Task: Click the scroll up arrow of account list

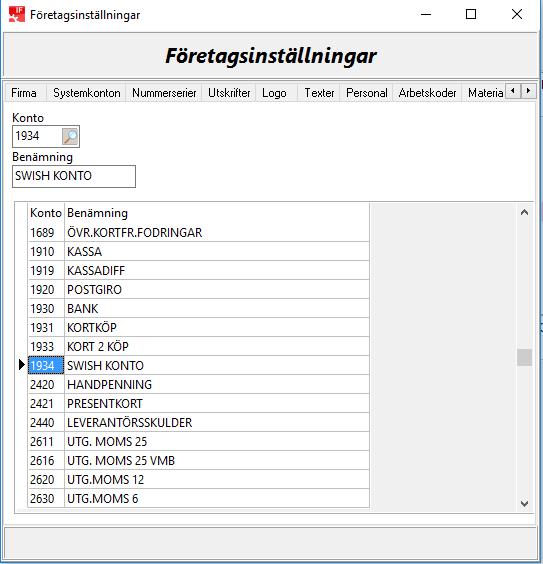Action: 524,213
